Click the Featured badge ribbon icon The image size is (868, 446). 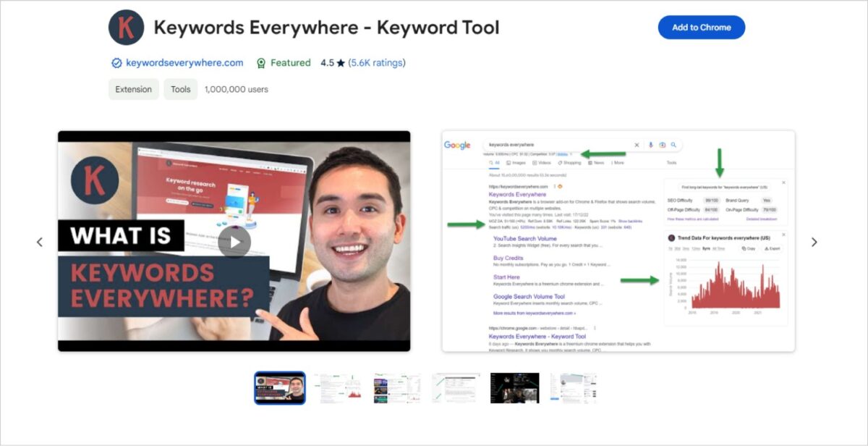[x=261, y=63]
